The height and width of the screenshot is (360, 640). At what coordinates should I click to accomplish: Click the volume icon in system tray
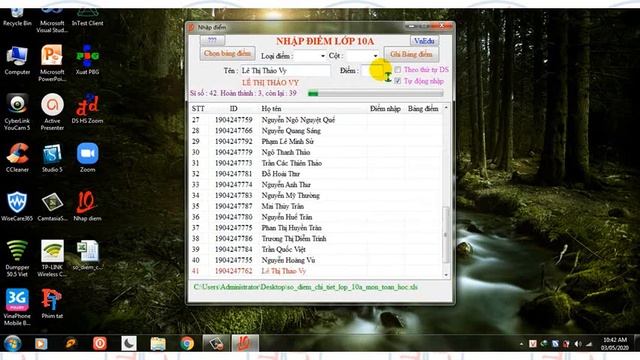click(x=578, y=344)
